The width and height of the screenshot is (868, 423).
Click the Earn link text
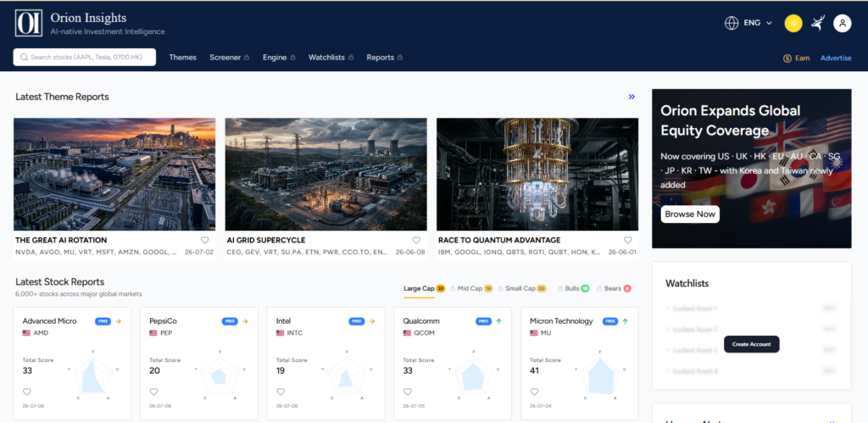pyautogui.click(x=802, y=58)
